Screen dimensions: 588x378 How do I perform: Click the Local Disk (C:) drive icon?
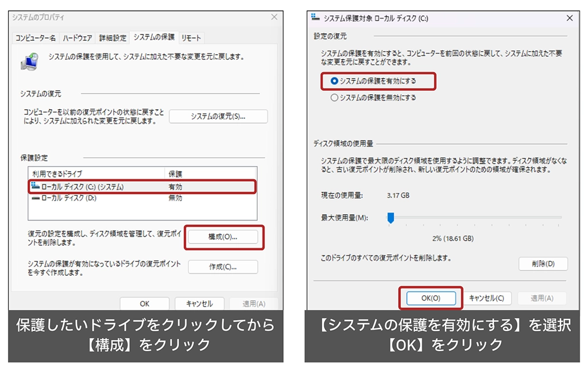(x=36, y=187)
